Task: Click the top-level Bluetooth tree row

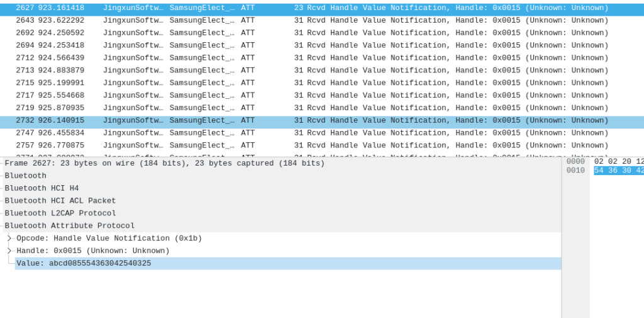Action: (25, 176)
